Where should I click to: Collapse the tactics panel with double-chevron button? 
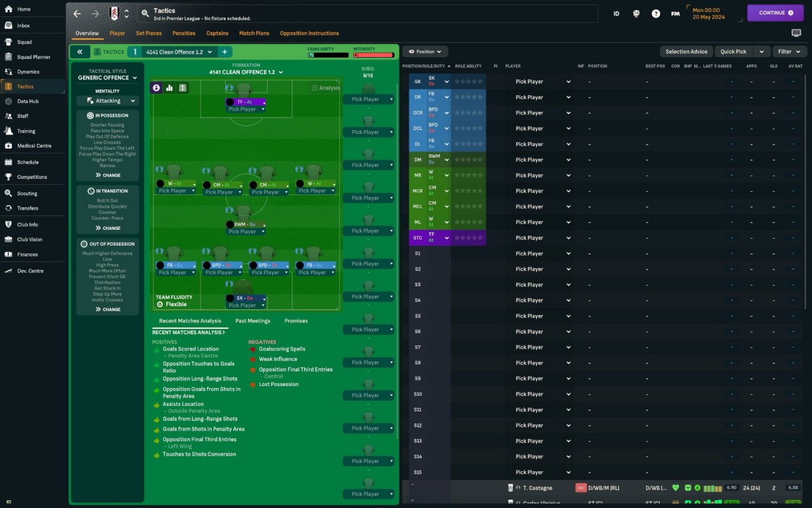[x=80, y=52]
